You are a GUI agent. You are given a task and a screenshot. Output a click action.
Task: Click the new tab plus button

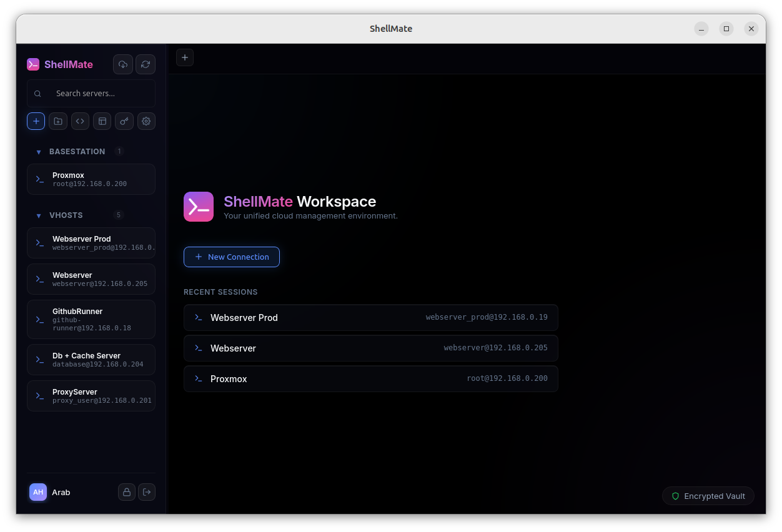click(185, 57)
